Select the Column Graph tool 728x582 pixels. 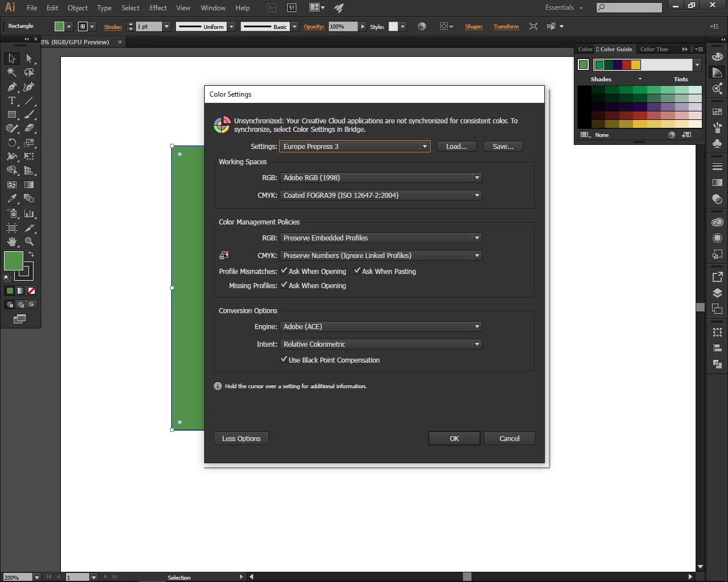(x=29, y=214)
